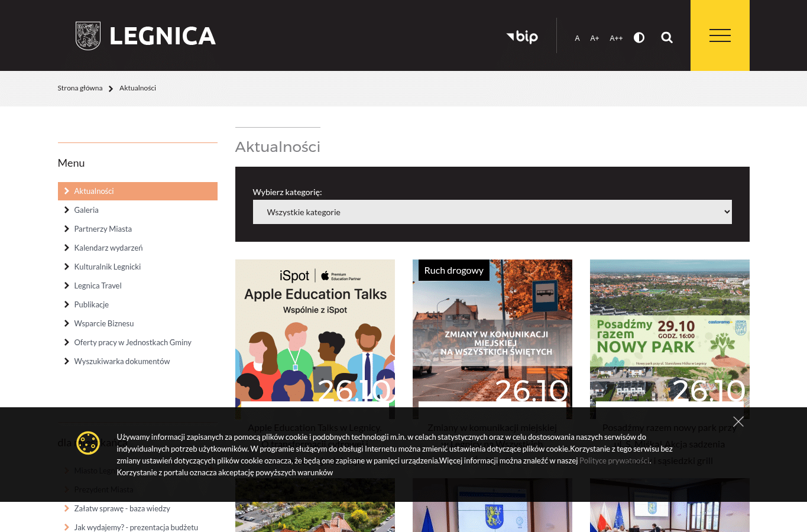Go to Kulturalnik Legnicki
The image size is (807, 532).
[108, 267]
